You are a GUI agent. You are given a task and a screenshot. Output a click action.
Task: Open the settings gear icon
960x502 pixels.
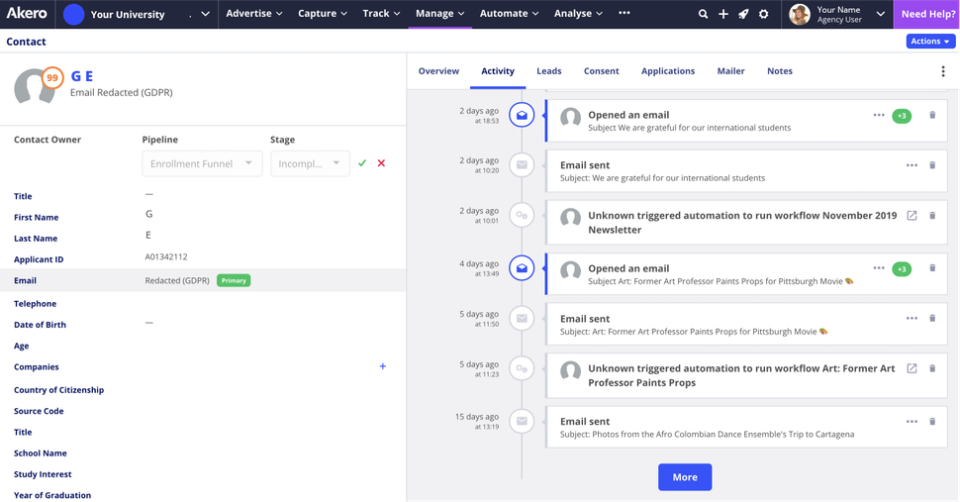click(763, 13)
